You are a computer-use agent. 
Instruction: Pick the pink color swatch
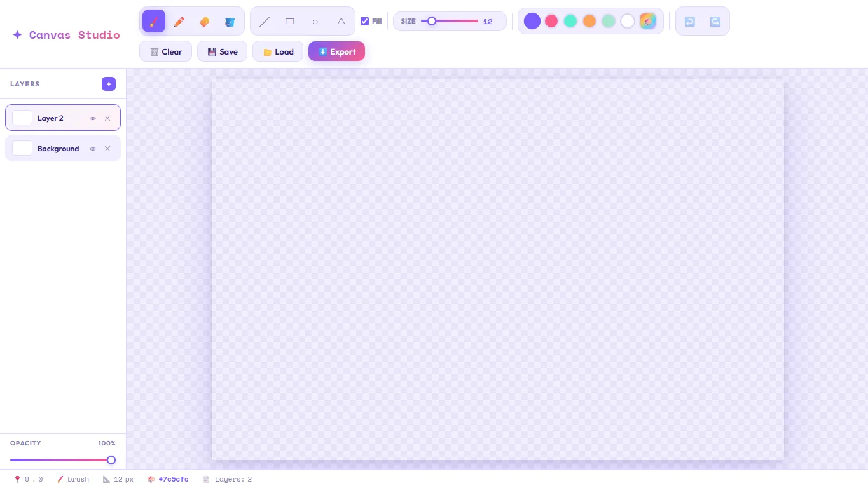551,21
